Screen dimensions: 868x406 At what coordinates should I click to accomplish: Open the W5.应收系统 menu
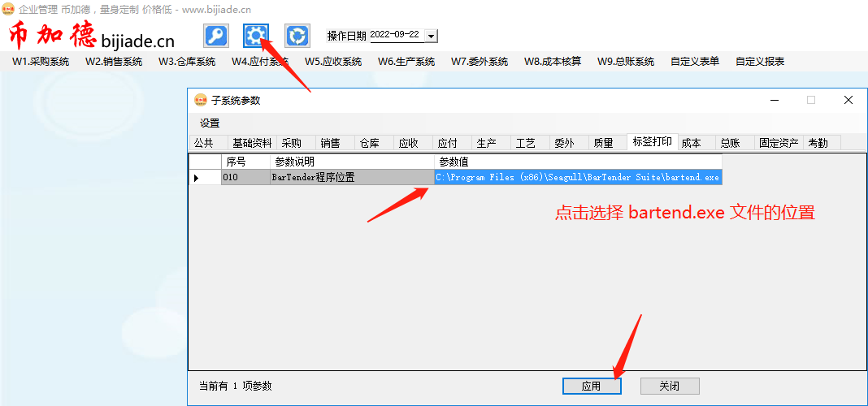pos(332,62)
